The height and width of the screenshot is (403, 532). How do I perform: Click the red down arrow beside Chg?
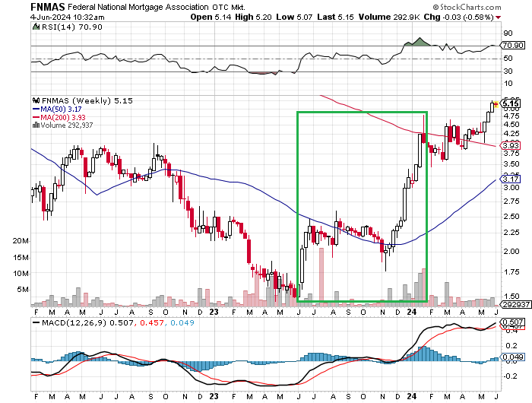[498, 17]
